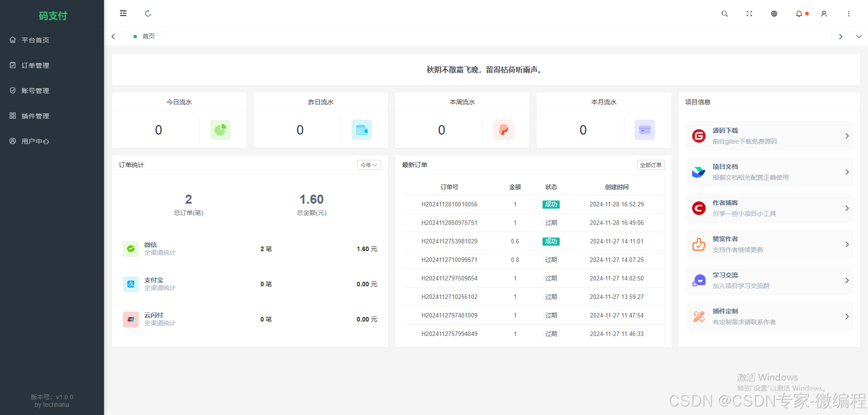Screen dimensions: 868x415
Task: Open 学习交流 card arrow
Action: tap(847, 280)
